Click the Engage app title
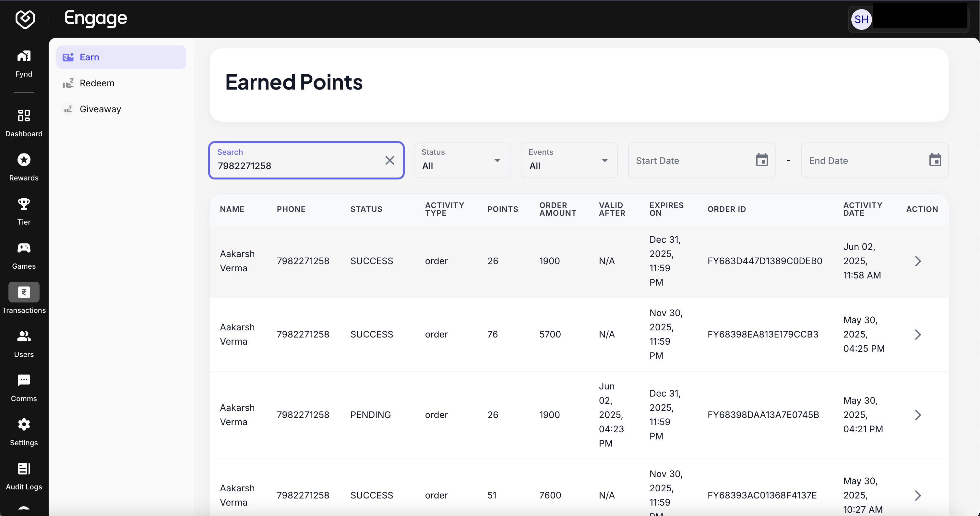The image size is (980, 516). point(95,18)
